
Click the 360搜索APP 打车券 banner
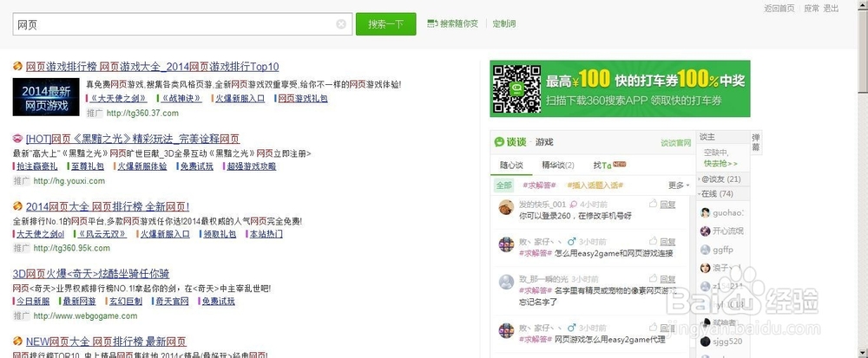pos(620,88)
